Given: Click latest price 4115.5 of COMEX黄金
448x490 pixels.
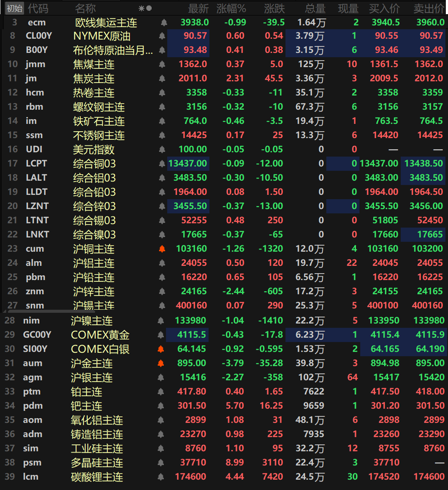Looking at the screenshot, I should pyautogui.click(x=191, y=335).
